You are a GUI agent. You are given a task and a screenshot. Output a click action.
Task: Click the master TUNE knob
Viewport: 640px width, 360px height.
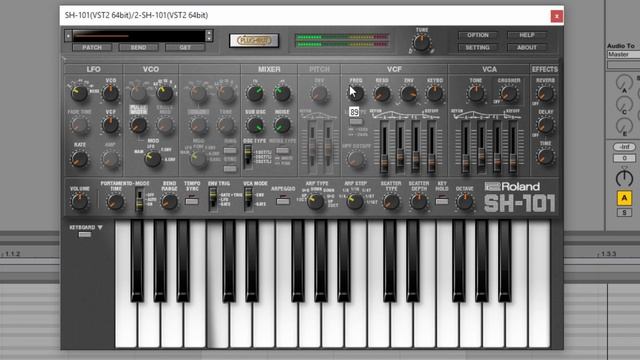tap(421, 43)
